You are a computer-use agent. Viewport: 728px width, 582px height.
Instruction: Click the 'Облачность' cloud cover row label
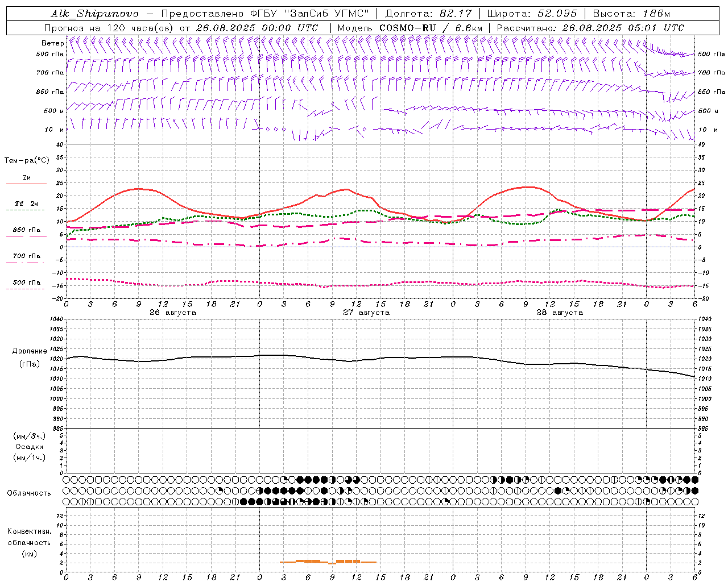(29, 493)
